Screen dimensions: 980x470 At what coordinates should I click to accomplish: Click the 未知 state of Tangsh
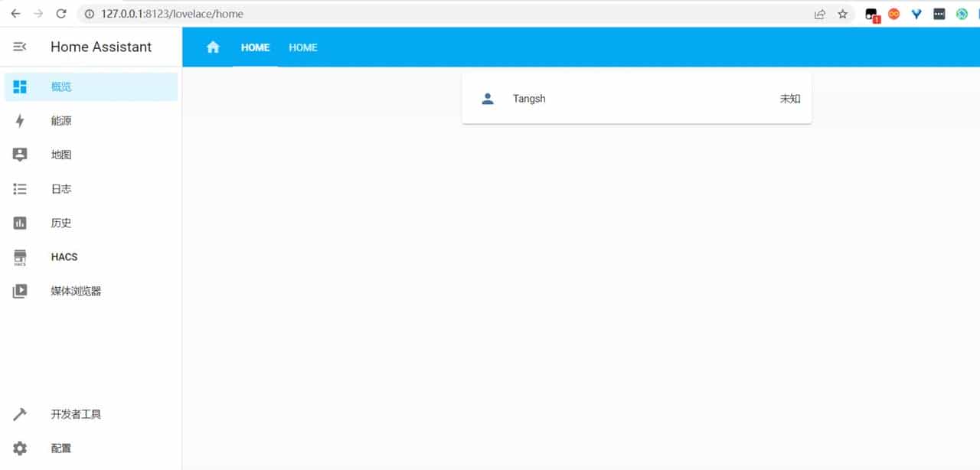789,98
